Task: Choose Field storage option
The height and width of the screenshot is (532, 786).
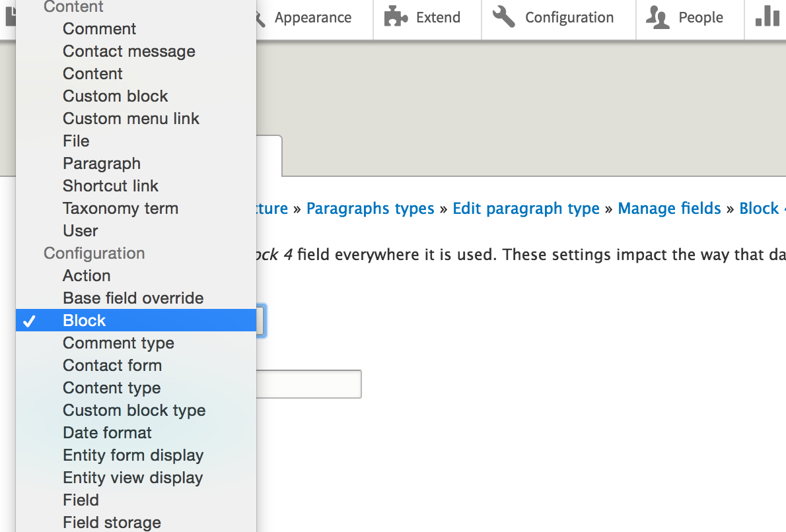Action: (136, 522)
